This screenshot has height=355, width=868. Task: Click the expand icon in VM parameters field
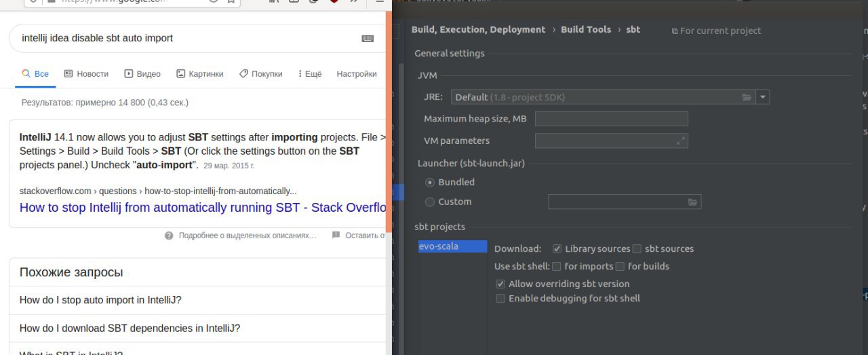(681, 141)
